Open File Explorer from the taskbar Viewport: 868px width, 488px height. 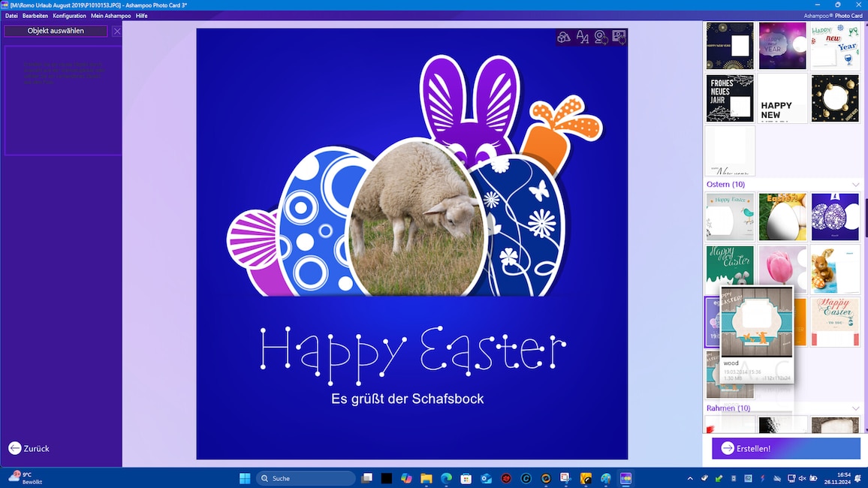click(x=426, y=478)
